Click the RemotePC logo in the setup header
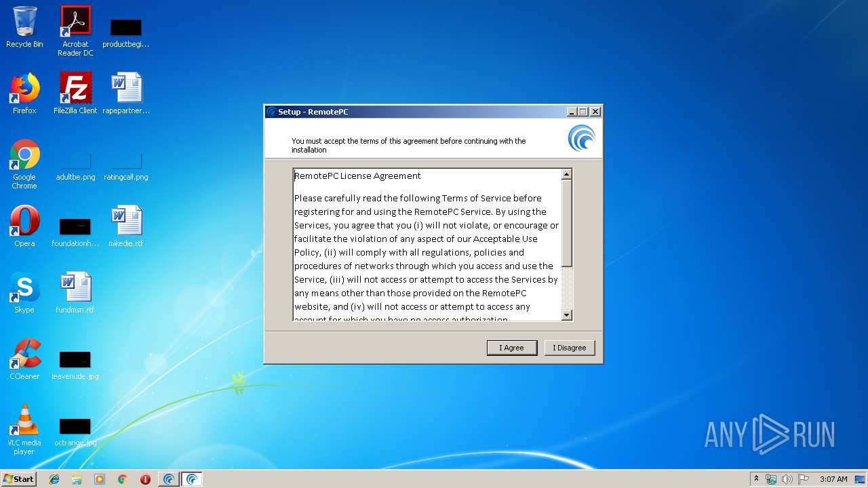Screen dimensions: 868x488 click(581, 138)
